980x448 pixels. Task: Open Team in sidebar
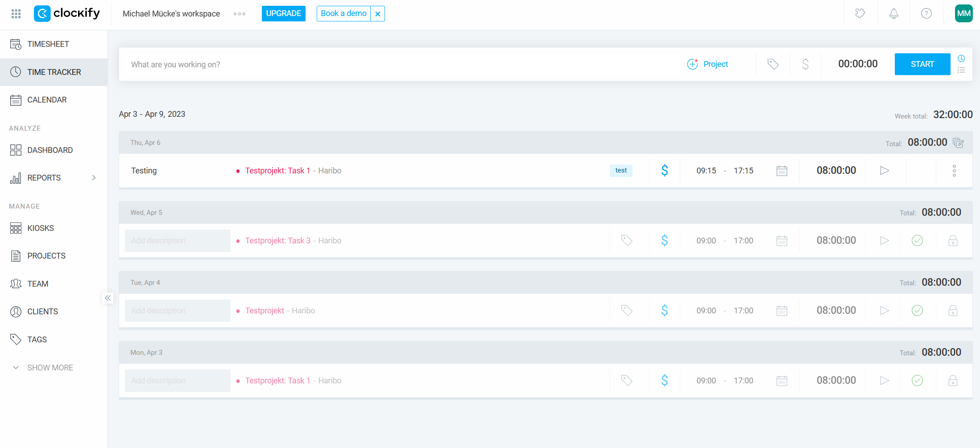(x=54, y=284)
